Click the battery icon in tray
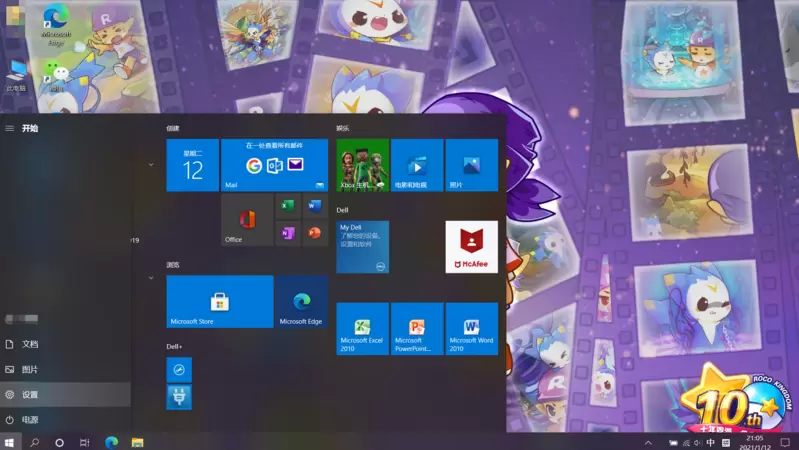This screenshot has width=799, height=450. pyautogui.click(x=673, y=443)
